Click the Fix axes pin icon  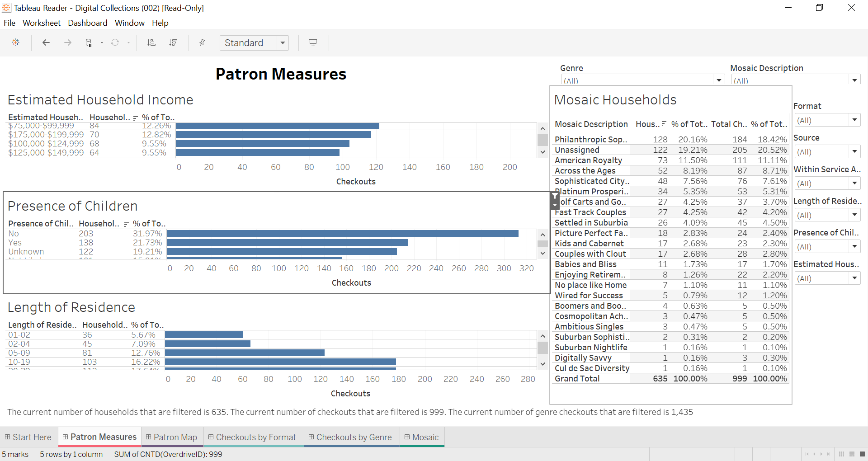coord(202,42)
